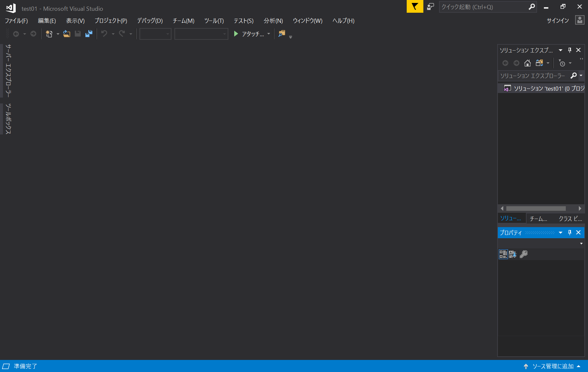Screen dimensions: 588x372
Task: Click the status bar rectangle icon
Action: point(6,366)
